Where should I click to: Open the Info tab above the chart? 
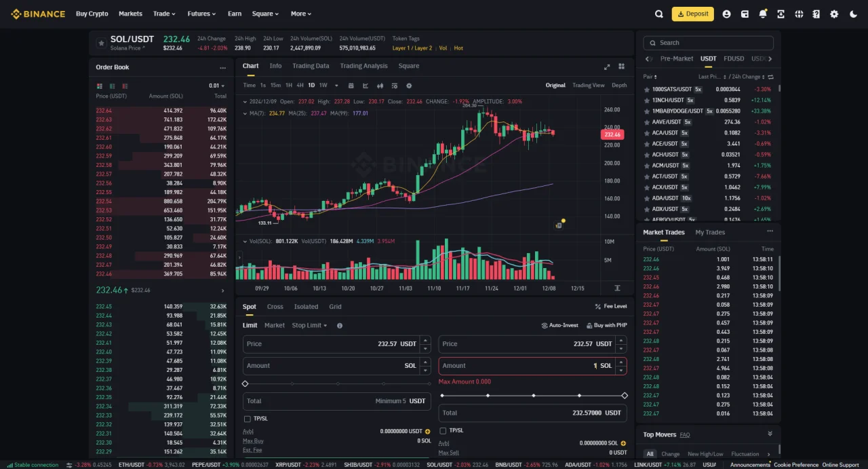point(275,67)
